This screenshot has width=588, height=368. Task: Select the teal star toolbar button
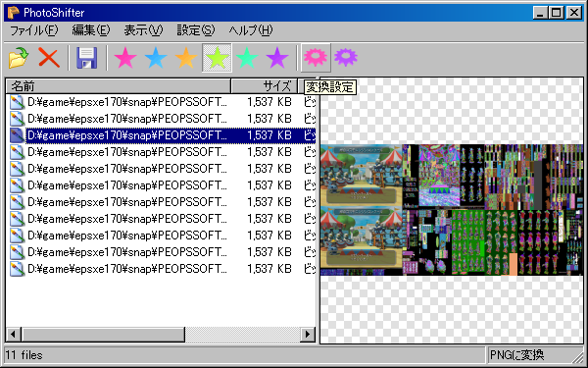pyautogui.click(x=247, y=58)
